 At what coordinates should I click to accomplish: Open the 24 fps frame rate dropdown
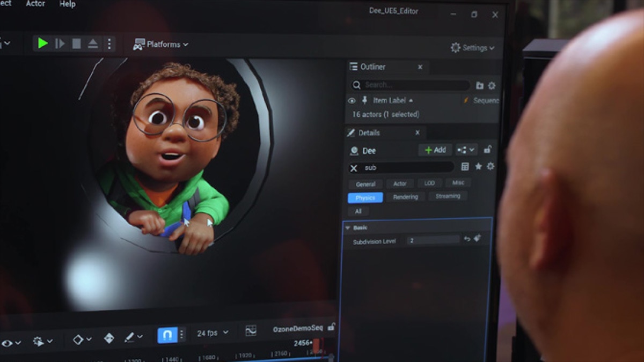213,333
